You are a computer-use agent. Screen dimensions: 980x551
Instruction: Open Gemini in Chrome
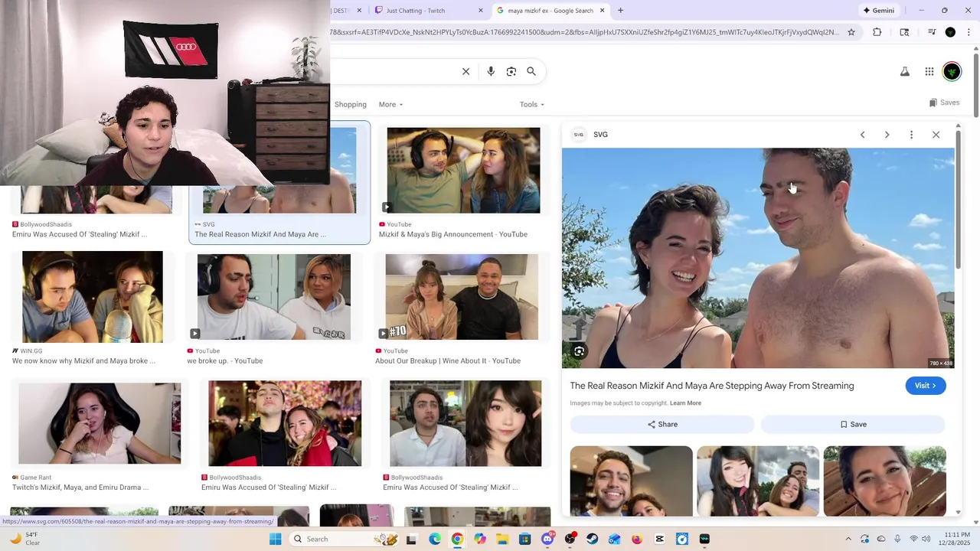tap(878, 11)
